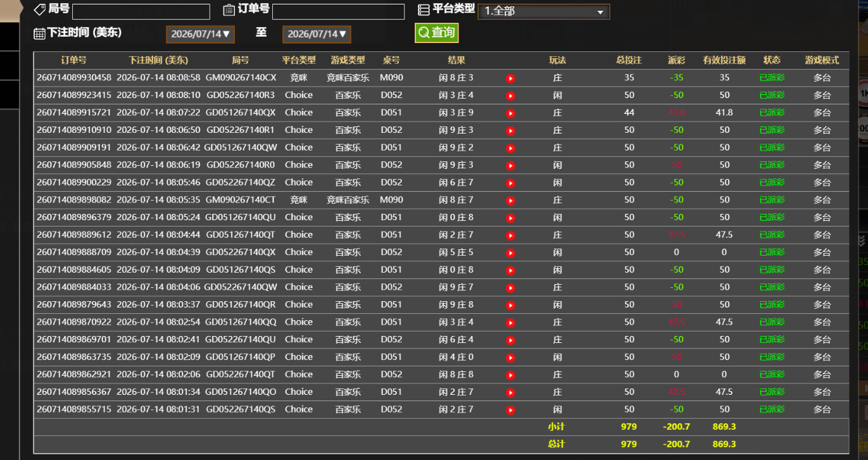Click the 小计 subtotal label
The width and height of the screenshot is (868, 460).
557,426
